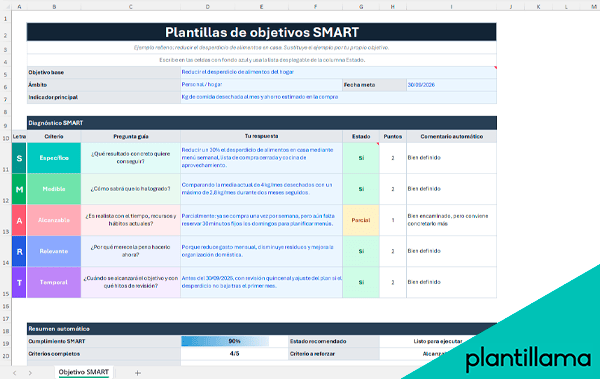
Task: Click the 'Criterio a reforzar' label cell
Action: [333, 354]
